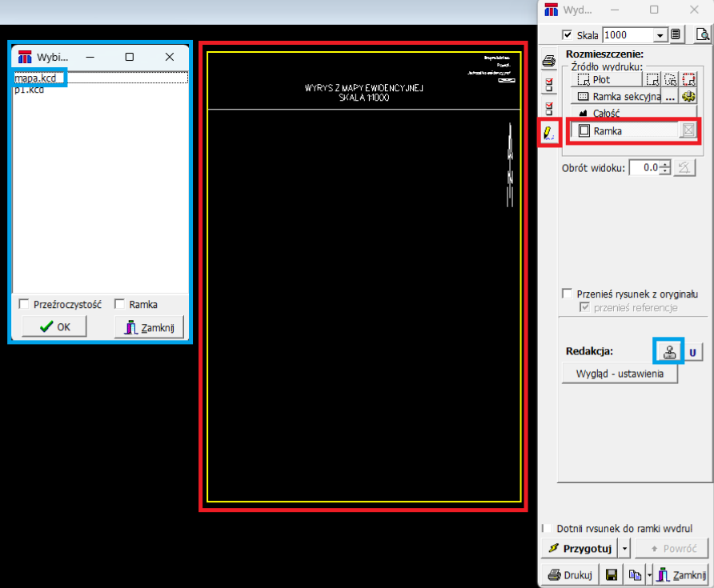Enable Przenieś rysunek z oryginału checkbox
714x588 pixels.
[x=568, y=294]
